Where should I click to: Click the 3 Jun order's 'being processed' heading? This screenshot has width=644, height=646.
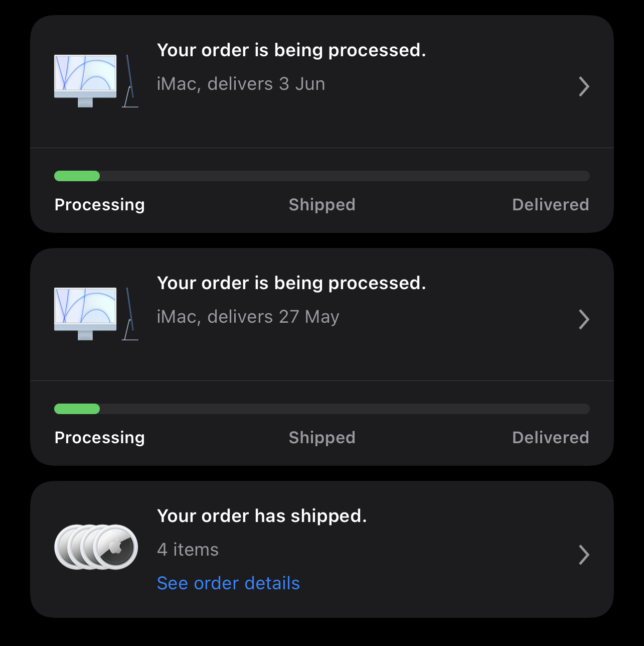pos(291,50)
